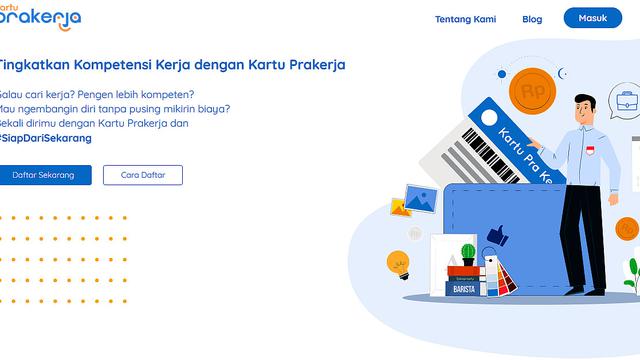This screenshot has height=360, width=640.
Task: Click the color palette swatch fan
Action: (x=500, y=276)
